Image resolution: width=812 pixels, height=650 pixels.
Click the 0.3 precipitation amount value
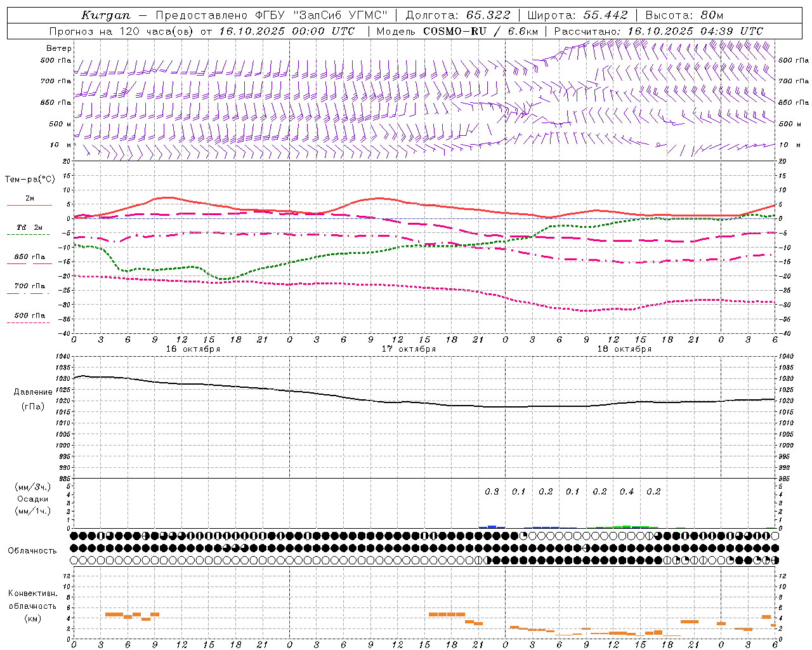[492, 491]
